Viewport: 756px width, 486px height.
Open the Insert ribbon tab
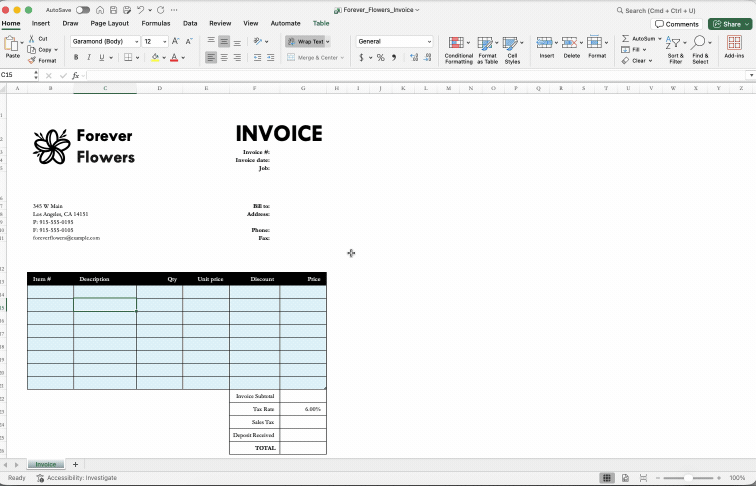[x=41, y=23]
